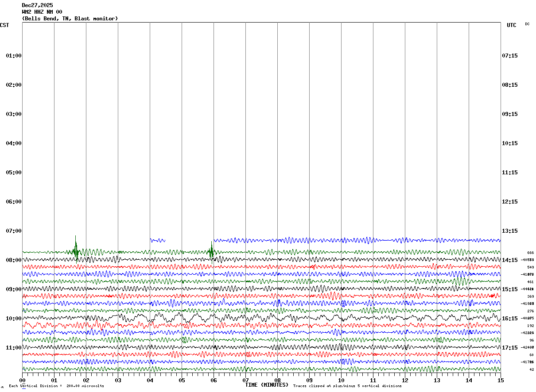Click the Bells Bend, TN, Blast monitor subtitle
This screenshot has width=536, height=392.
click(70, 19)
